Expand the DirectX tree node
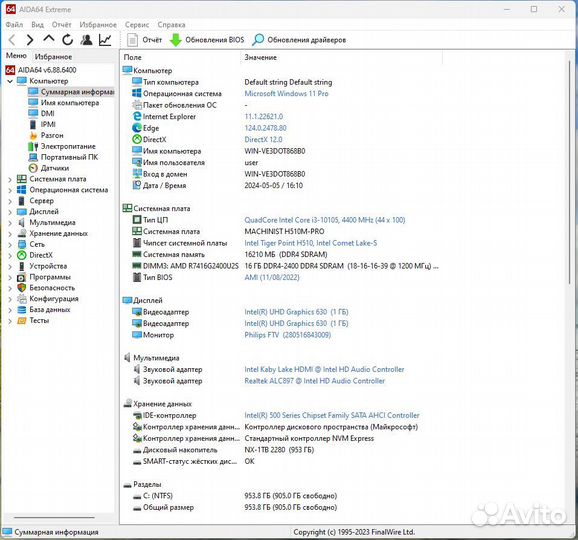Image resolution: width=578 pixels, height=540 pixels. (10, 255)
